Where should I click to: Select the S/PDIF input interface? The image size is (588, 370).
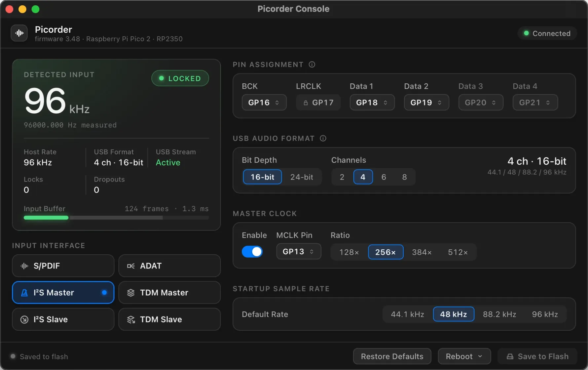pyautogui.click(x=63, y=266)
